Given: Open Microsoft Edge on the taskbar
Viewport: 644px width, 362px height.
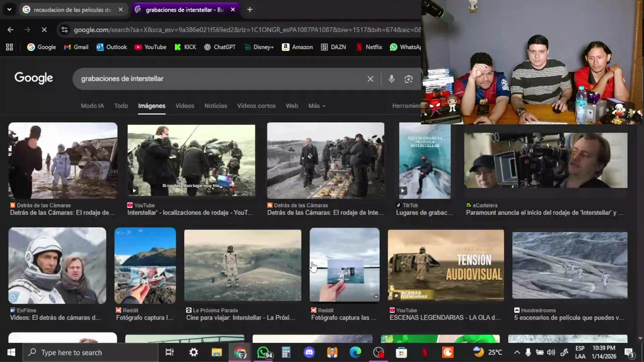Looking at the screenshot, I should coord(355,352).
